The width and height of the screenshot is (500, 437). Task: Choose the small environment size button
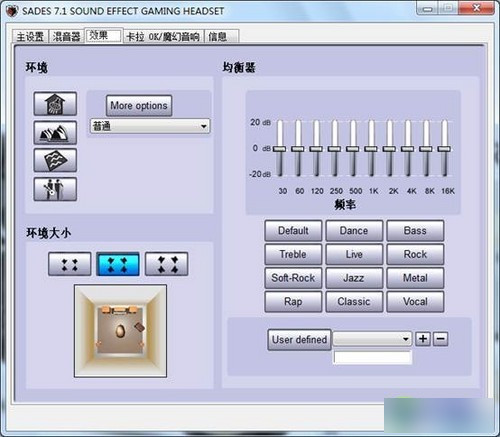[x=69, y=264]
